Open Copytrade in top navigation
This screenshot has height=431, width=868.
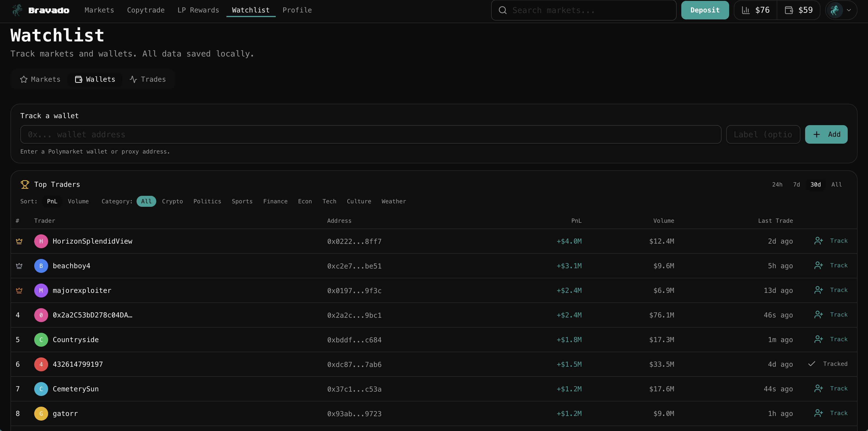click(x=146, y=10)
